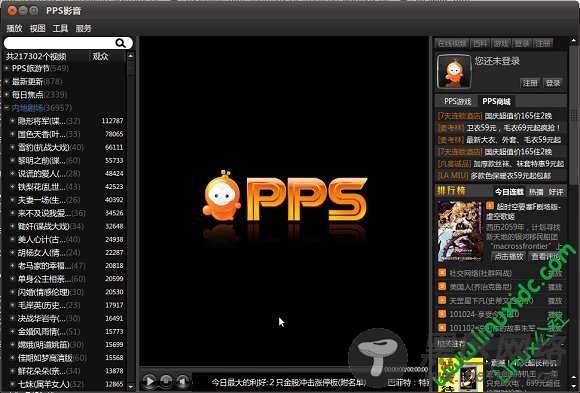Expand the 每日焦点 category
Viewport: 580px width, 393px height.
[7, 95]
